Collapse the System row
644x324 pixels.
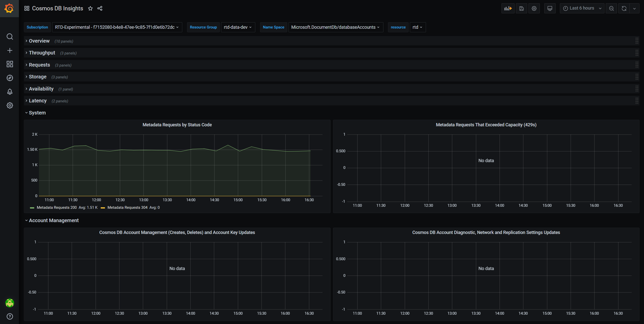37,113
